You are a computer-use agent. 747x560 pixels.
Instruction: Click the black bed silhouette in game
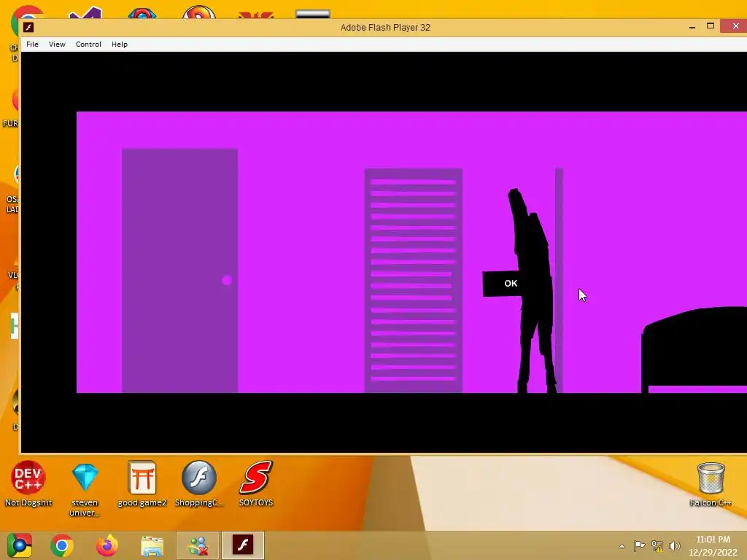694,349
